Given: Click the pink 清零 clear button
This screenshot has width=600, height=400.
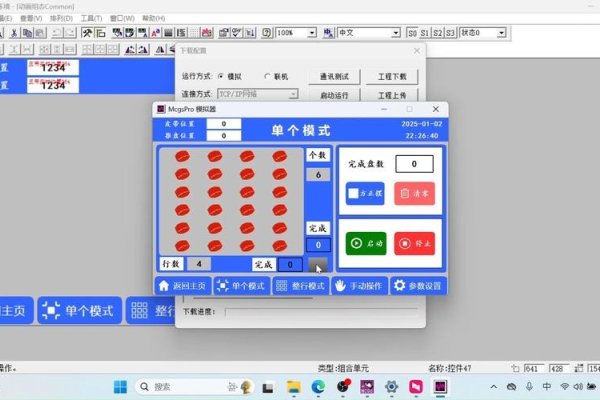Looking at the screenshot, I should [x=415, y=193].
